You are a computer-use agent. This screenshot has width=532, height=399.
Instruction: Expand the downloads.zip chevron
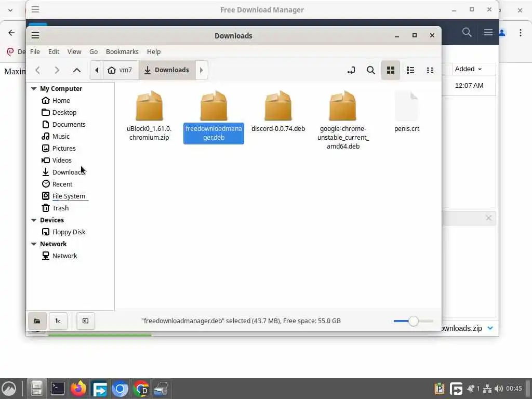pos(490,328)
